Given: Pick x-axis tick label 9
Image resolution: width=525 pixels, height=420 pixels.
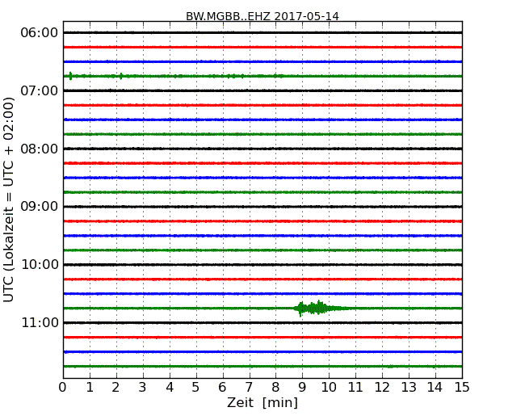Looking at the screenshot, I should 302,388.
